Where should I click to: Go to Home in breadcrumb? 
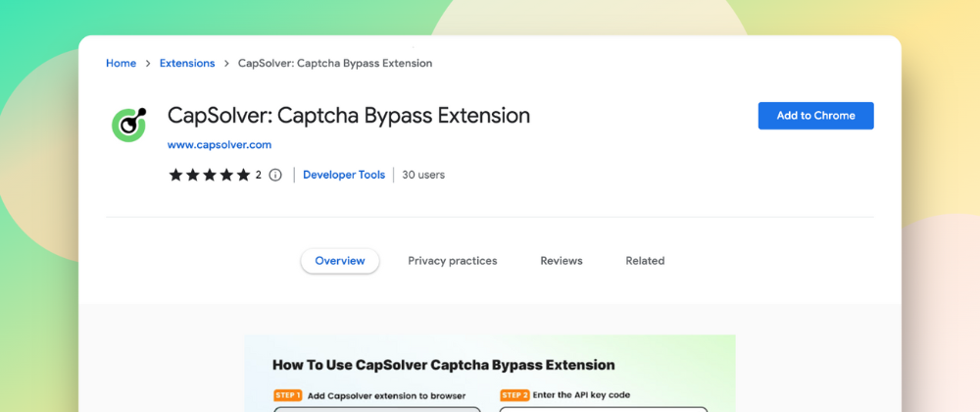point(121,63)
